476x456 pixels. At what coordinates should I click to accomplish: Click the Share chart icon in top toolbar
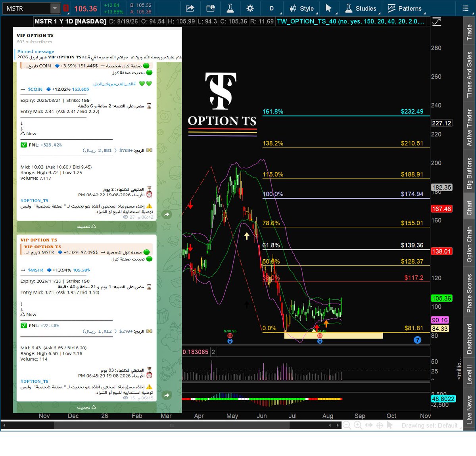click(190, 8)
